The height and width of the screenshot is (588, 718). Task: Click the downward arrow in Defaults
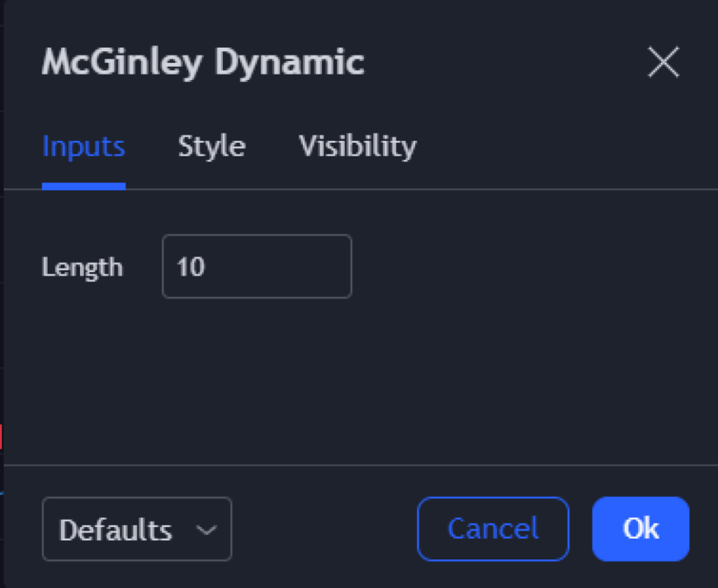point(206,530)
